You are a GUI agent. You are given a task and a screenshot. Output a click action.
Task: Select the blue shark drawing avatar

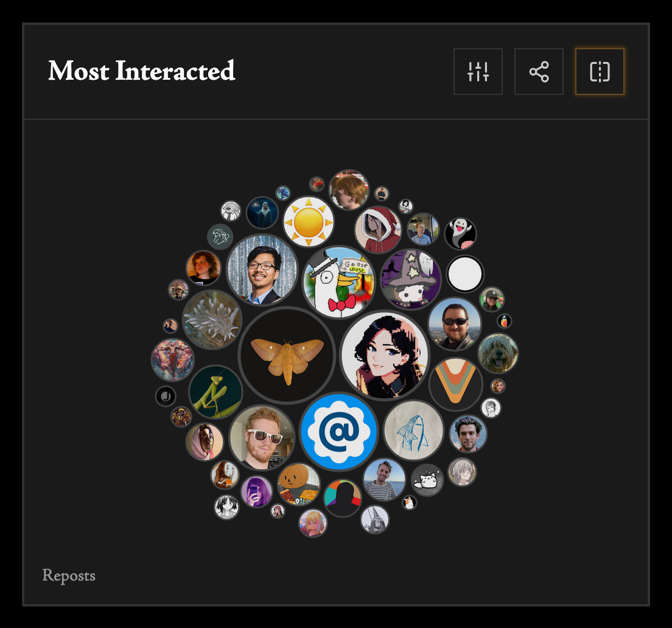point(413,430)
